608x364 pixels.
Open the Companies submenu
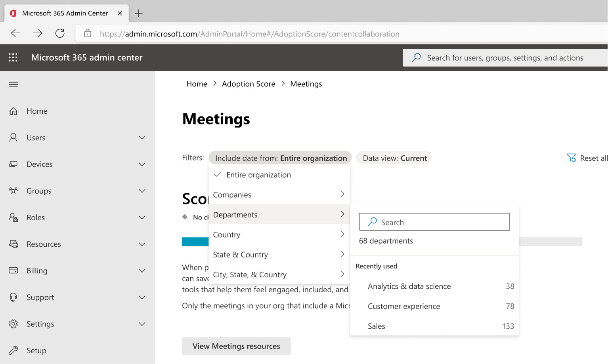point(279,194)
